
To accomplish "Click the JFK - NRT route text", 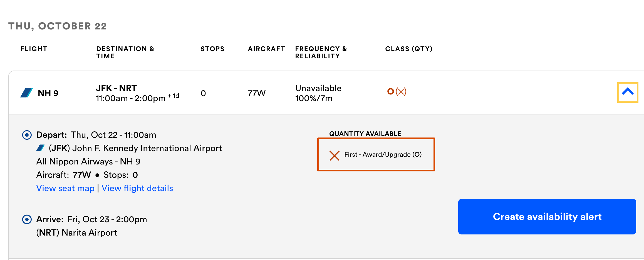I will (x=116, y=88).
